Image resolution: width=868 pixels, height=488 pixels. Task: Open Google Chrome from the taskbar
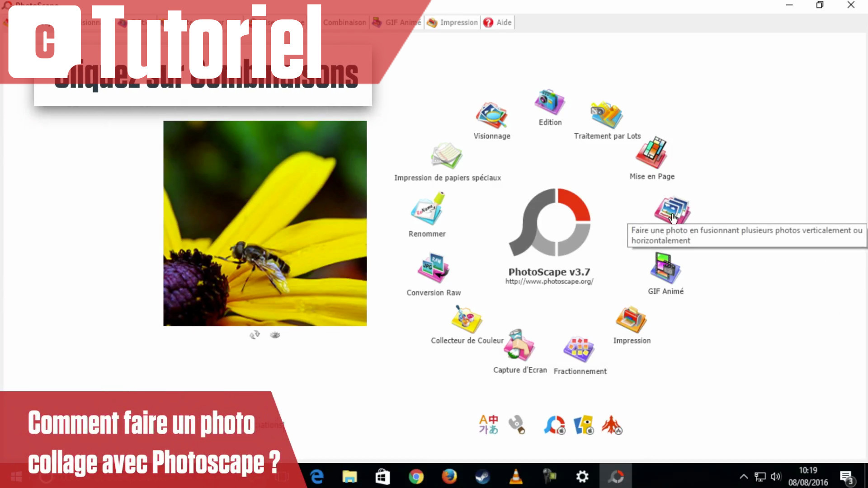416,476
